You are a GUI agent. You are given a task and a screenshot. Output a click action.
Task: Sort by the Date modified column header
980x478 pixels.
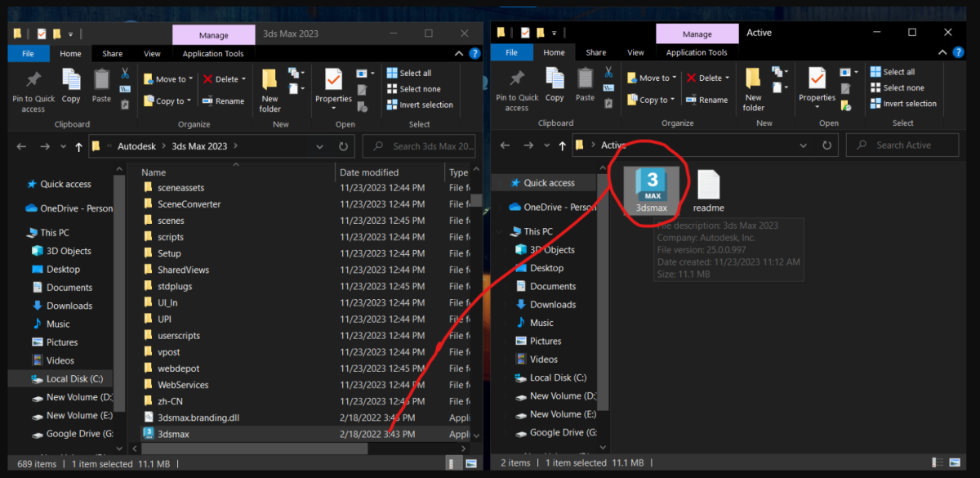(x=369, y=172)
